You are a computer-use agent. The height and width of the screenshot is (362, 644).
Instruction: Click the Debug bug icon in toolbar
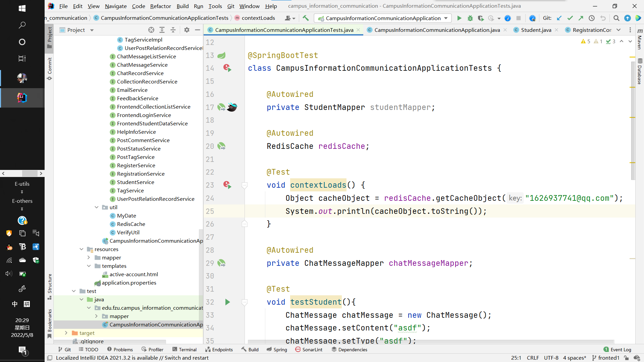pos(470,18)
